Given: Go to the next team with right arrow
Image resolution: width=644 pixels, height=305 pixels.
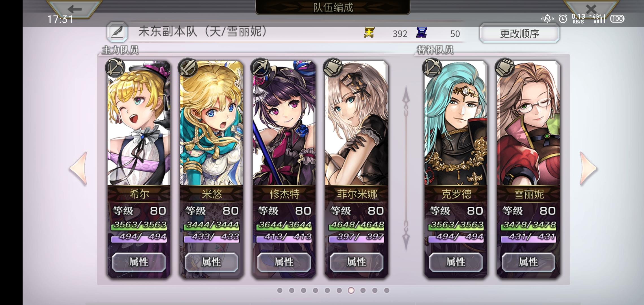Looking at the screenshot, I should coord(588,169).
